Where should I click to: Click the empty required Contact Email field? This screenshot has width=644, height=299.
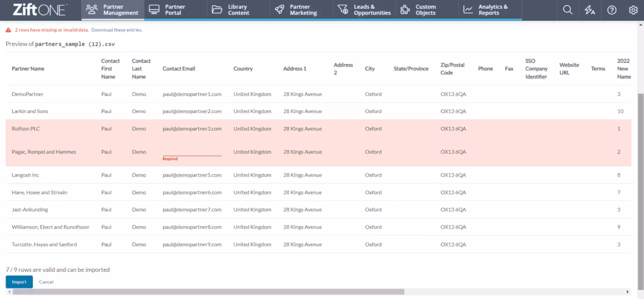tap(192, 151)
